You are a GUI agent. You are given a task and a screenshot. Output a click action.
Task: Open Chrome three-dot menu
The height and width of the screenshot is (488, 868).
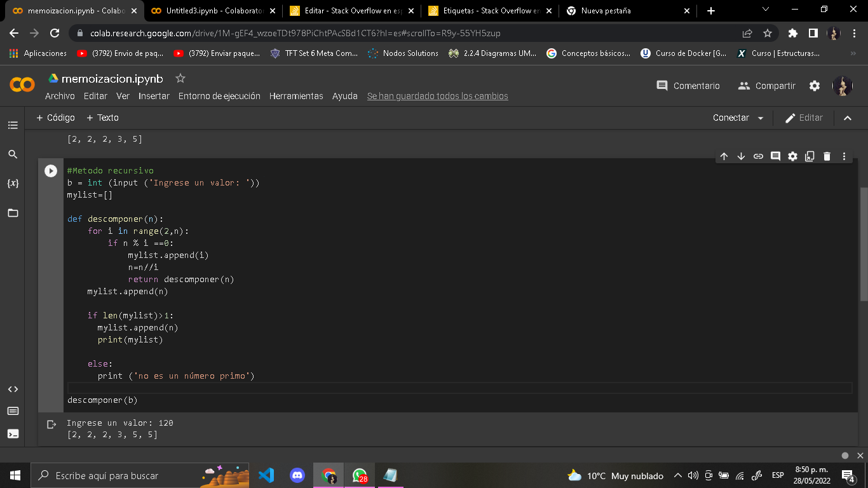[855, 33]
